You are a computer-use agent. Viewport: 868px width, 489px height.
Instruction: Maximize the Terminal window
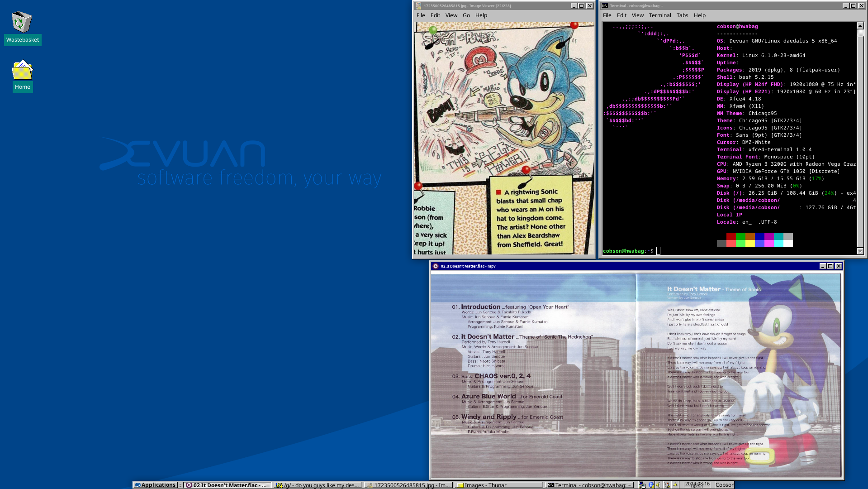853,6
